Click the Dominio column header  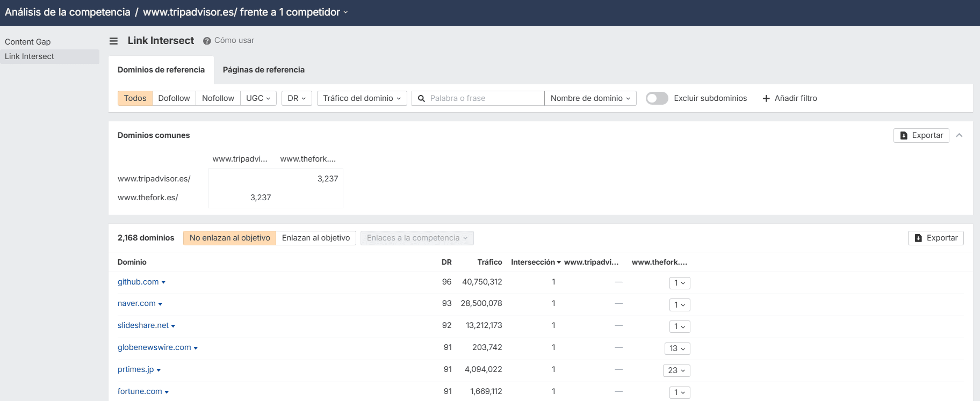(x=132, y=262)
